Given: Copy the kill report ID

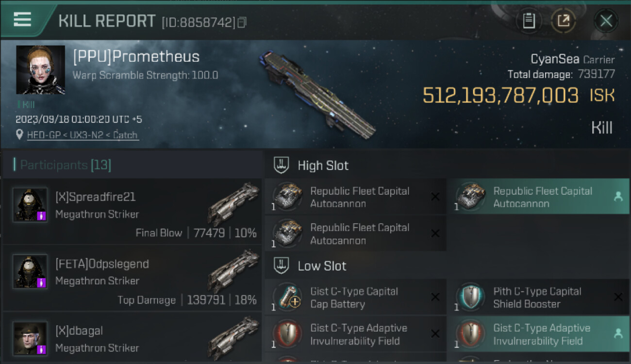Looking at the screenshot, I should click(x=242, y=22).
